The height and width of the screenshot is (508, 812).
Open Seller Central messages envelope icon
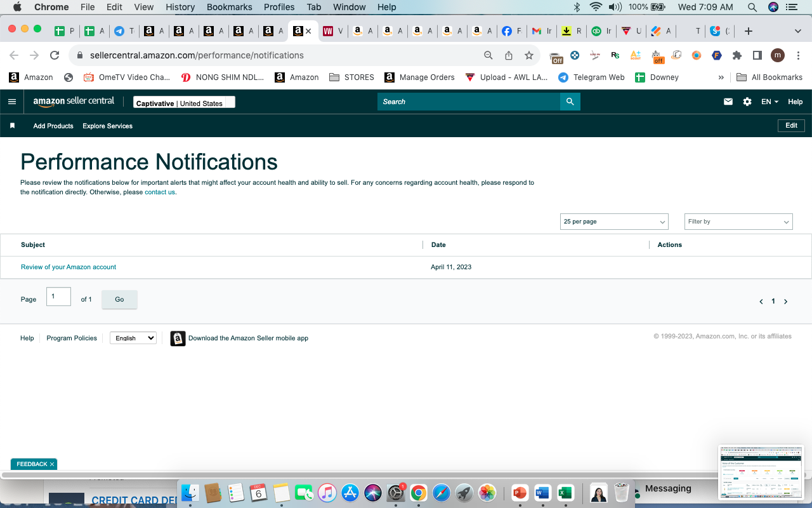click(728, 102)
